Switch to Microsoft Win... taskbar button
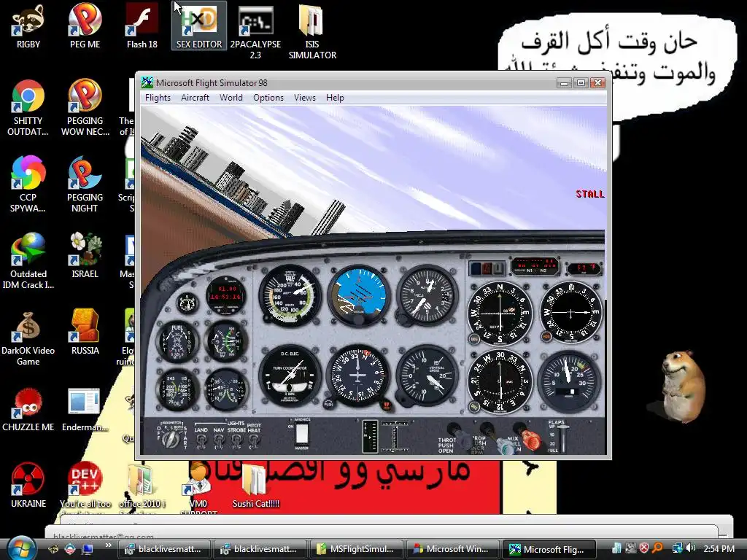This screenshot has height=560, width=747. (x=452, y=549)
